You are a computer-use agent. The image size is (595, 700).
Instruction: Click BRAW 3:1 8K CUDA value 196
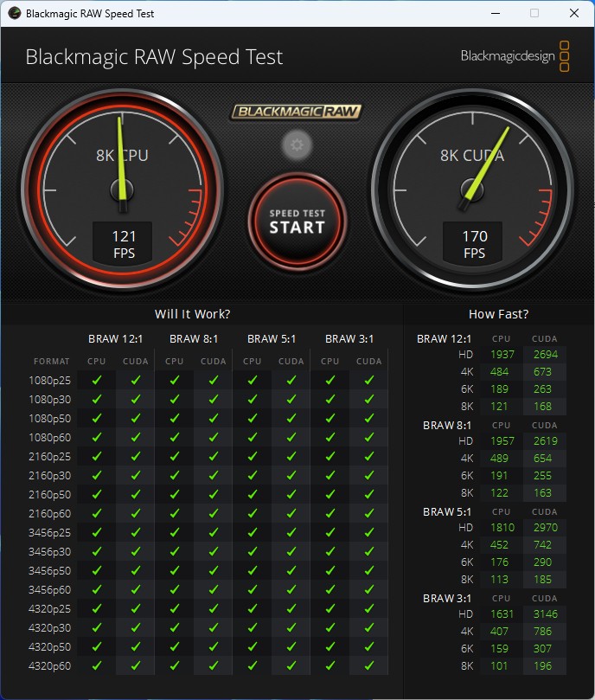pos(542,666)
